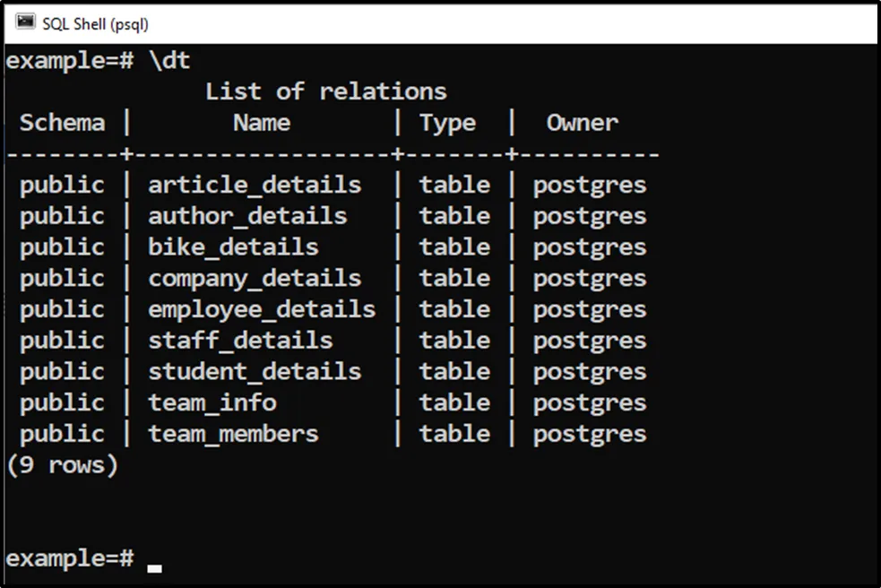Select the team_info table name
The height and width of the screenshot is (588, 881).
point(212,402)
